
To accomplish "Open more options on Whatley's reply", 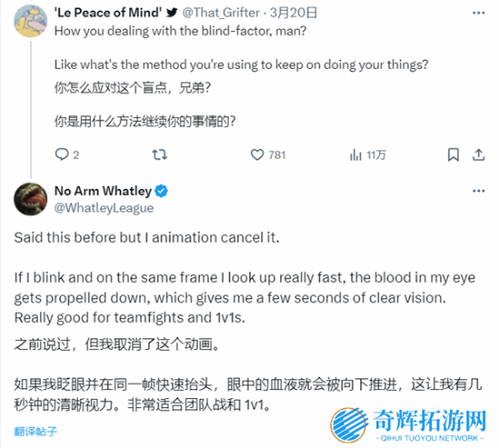I will (x=479, y=191).
